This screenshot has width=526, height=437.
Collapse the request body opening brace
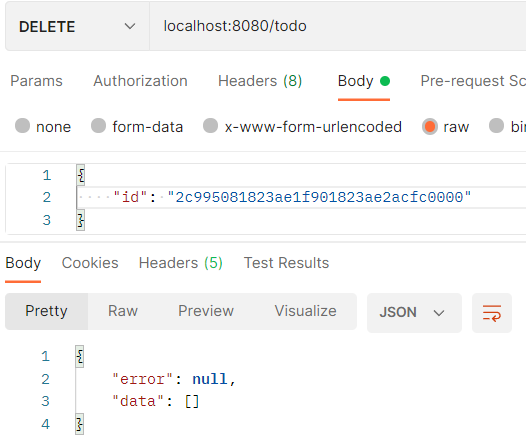(81, 175)
